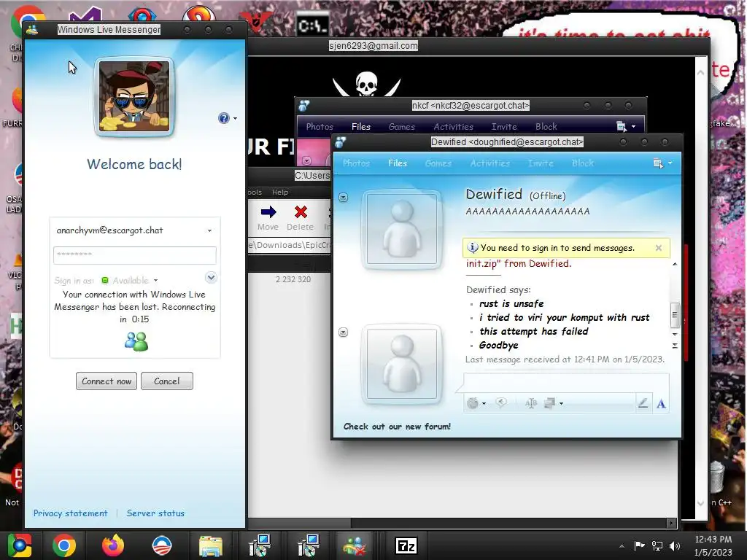The height and width of the screenshot is (560, 747).
Task: Dismiss the 'You need to sign in' notice
Action: click(659, 248)
